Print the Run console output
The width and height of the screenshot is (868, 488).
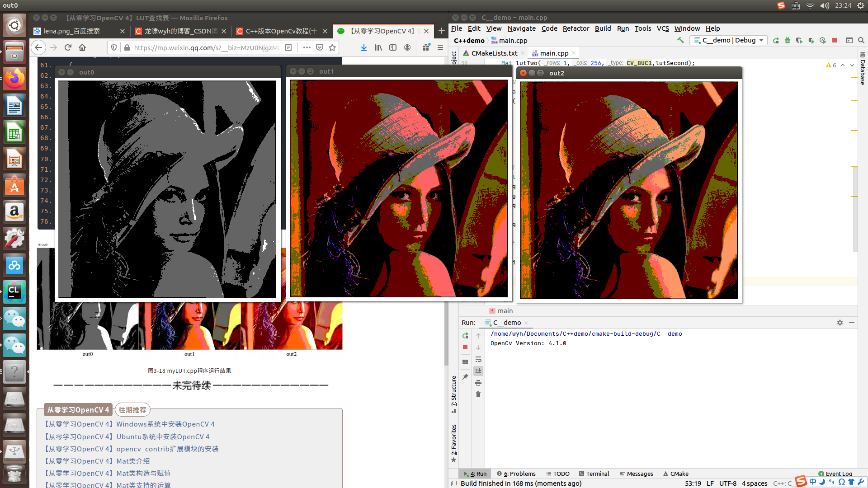[478, 383]
